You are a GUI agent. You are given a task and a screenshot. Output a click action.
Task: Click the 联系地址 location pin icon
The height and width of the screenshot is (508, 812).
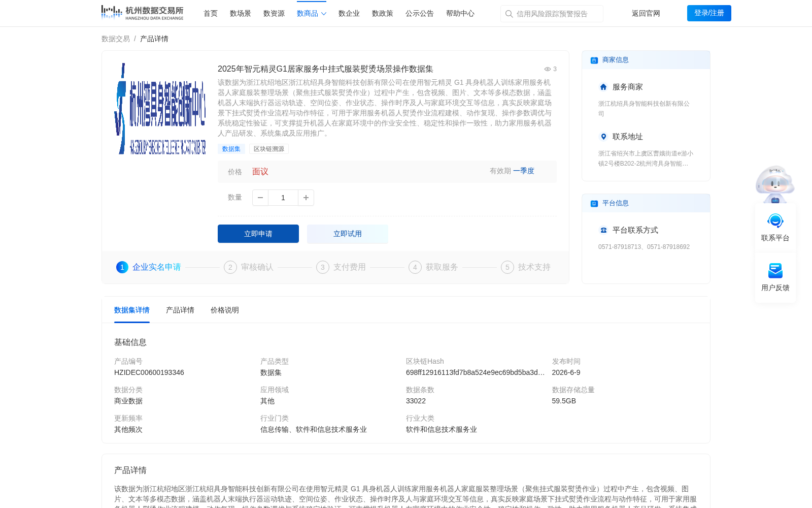(603, 137)
